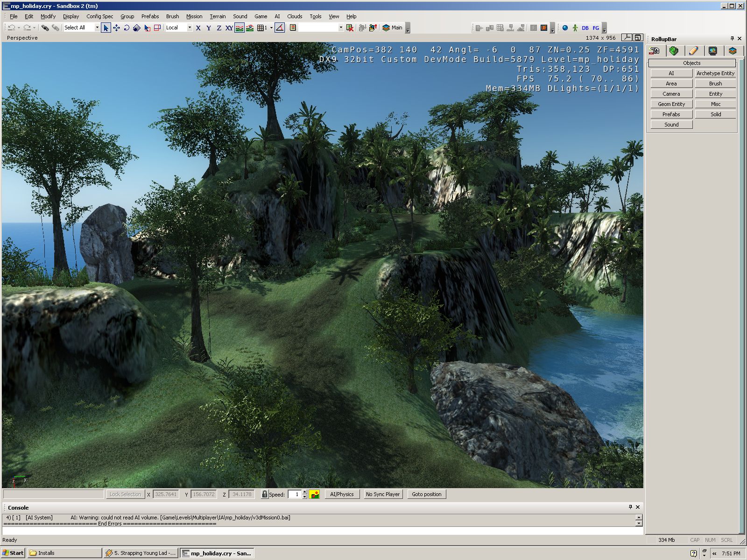Lock movement to XY plane
Viewport: 747px width, 560px height.
tap(229, 28)
